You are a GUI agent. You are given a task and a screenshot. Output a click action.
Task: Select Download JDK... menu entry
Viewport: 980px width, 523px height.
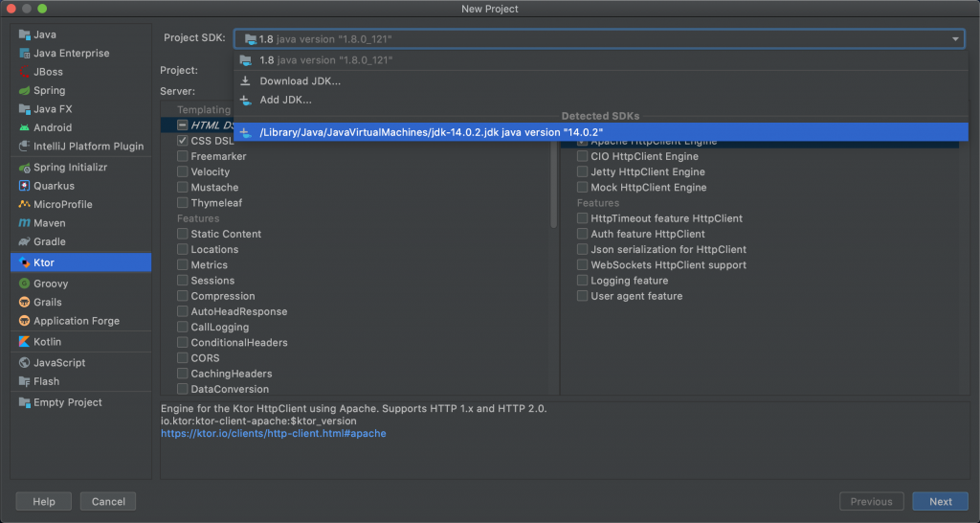(601, 80)
